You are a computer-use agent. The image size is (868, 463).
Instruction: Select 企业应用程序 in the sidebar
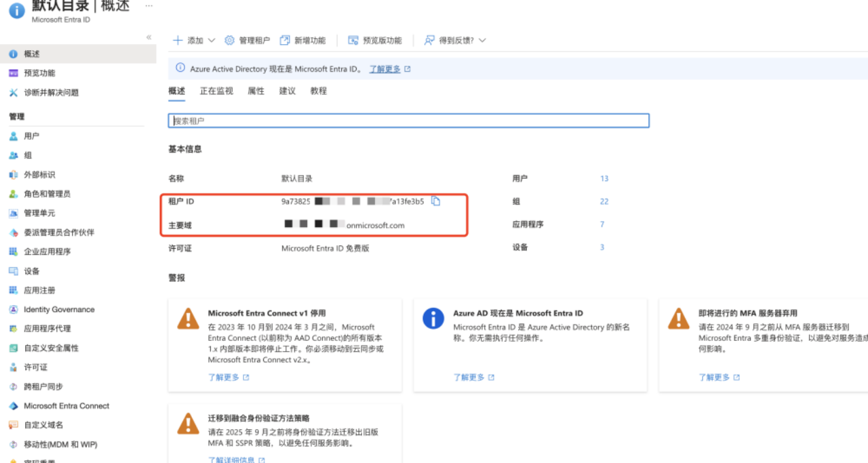coord(47,251)
